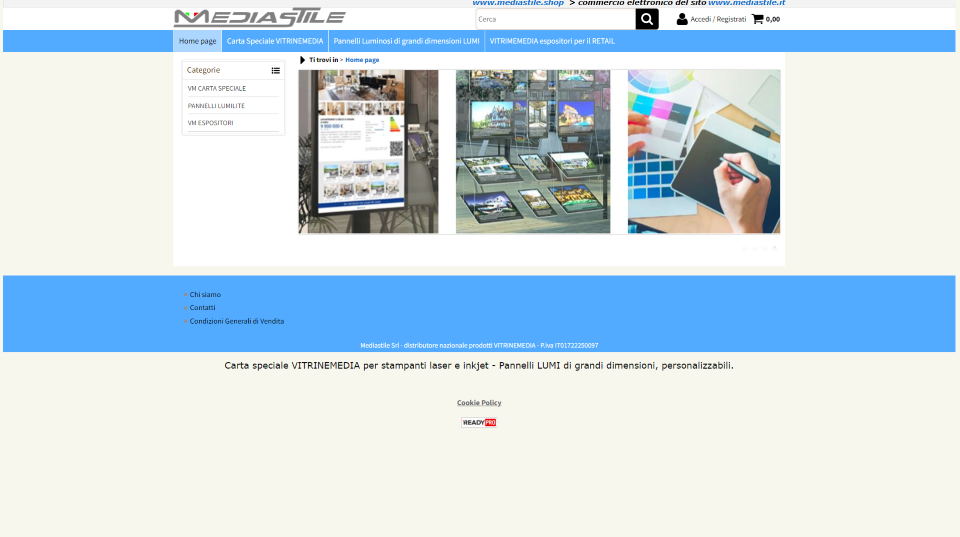Image resolution: width=960 pixels, height=537 pixels.
Task: Open Pannelli Luminosi di grandi dimensioni LUMI
Action: pyautogui.click(x=407, y=41)
